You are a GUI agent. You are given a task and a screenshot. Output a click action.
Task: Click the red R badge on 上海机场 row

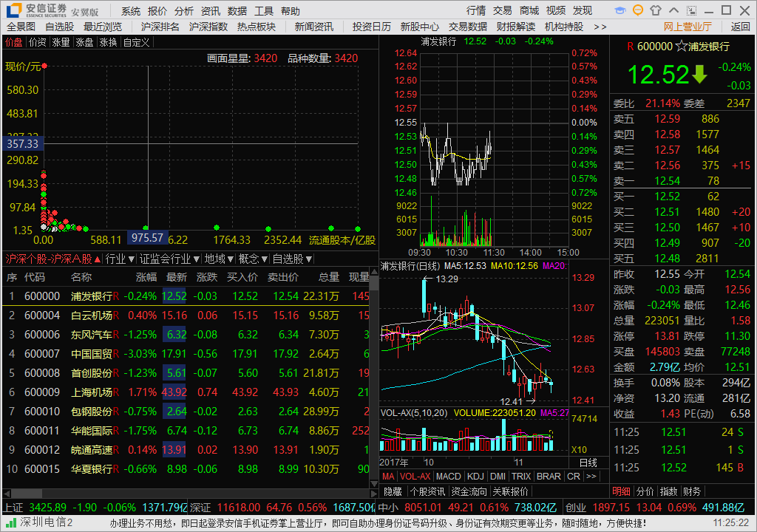point(116,392)
